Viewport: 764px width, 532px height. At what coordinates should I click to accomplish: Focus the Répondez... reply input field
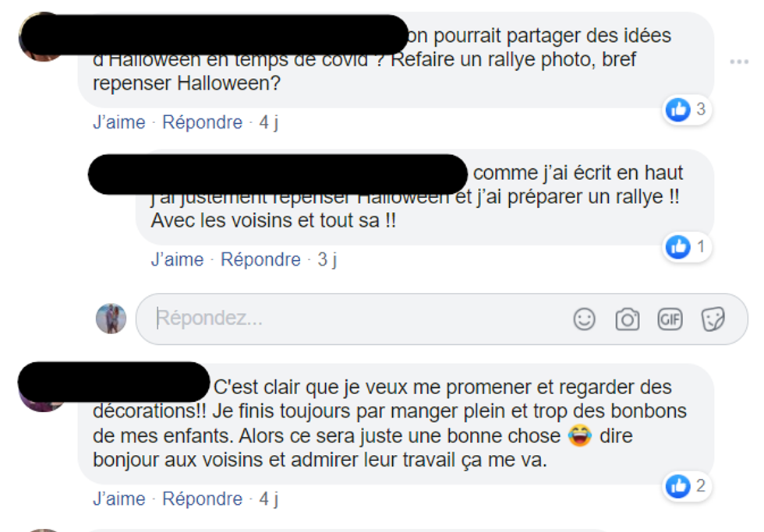(x=360, y=319)
